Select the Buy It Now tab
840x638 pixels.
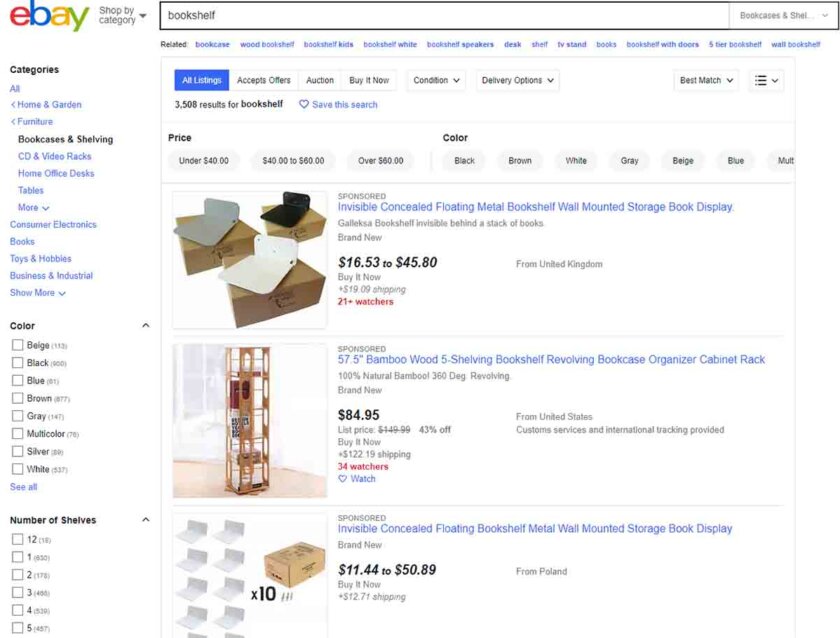click(368, 80)
